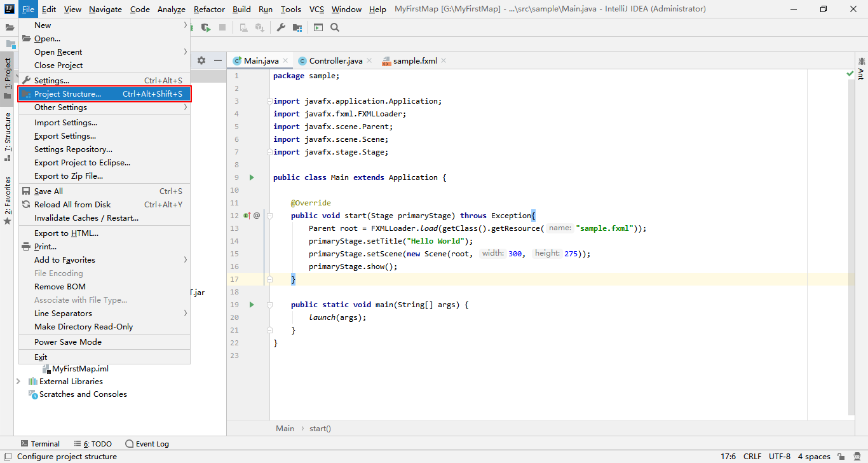Close the sample.fxml editor tab
Image resolution: width=868 pixels, height=463 pixels.
(x=444, y=60)
